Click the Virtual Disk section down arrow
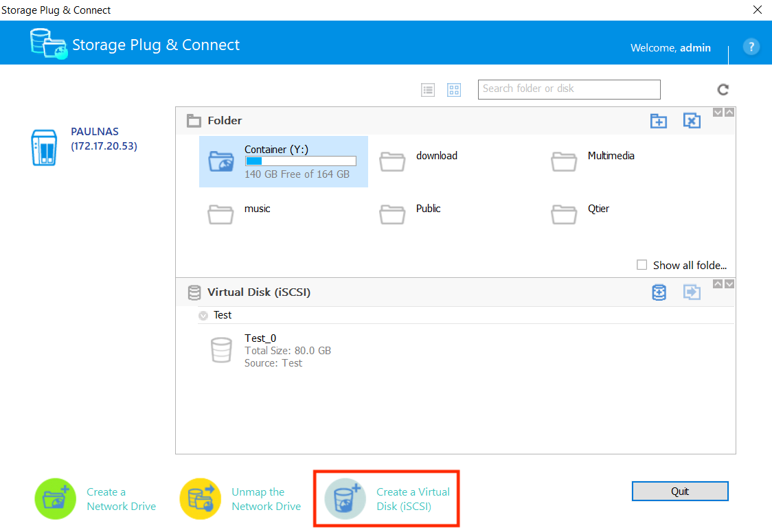Image resolution: width=772 pixels, height=532 pixels. point(729,284)
